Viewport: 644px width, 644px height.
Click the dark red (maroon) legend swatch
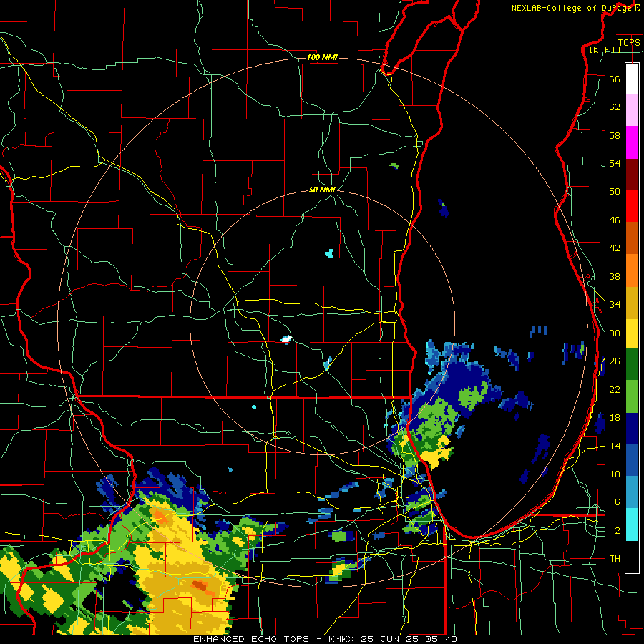click(632, 174)
